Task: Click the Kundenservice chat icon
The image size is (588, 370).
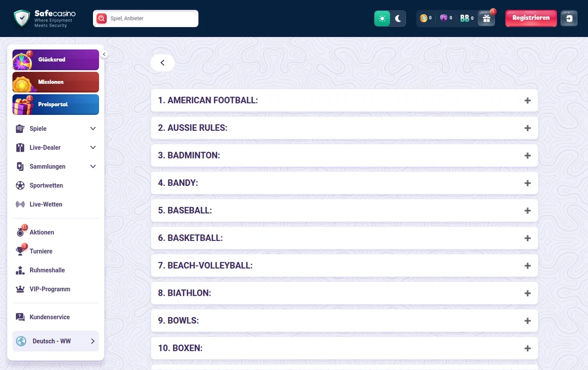Action: pos(20,317)
